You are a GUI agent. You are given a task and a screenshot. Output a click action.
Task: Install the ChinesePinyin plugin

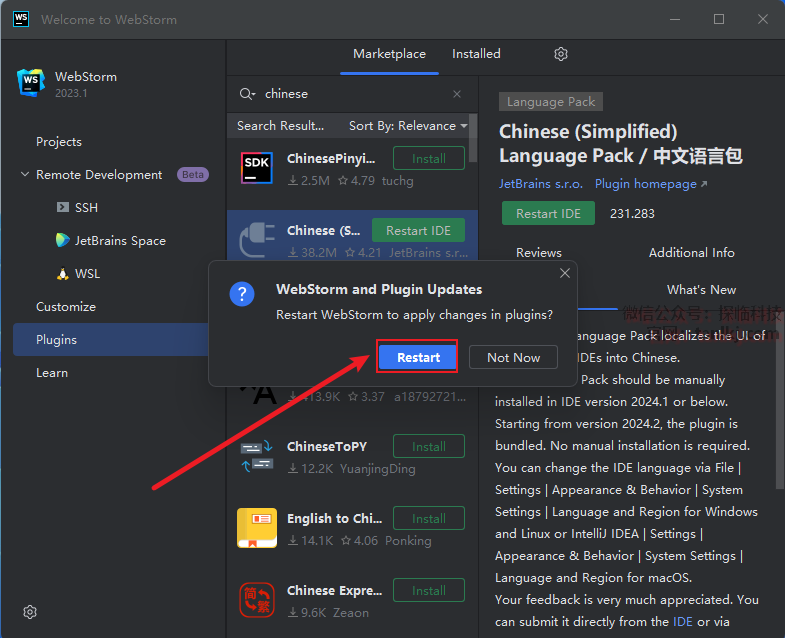(x=429, y=159)
